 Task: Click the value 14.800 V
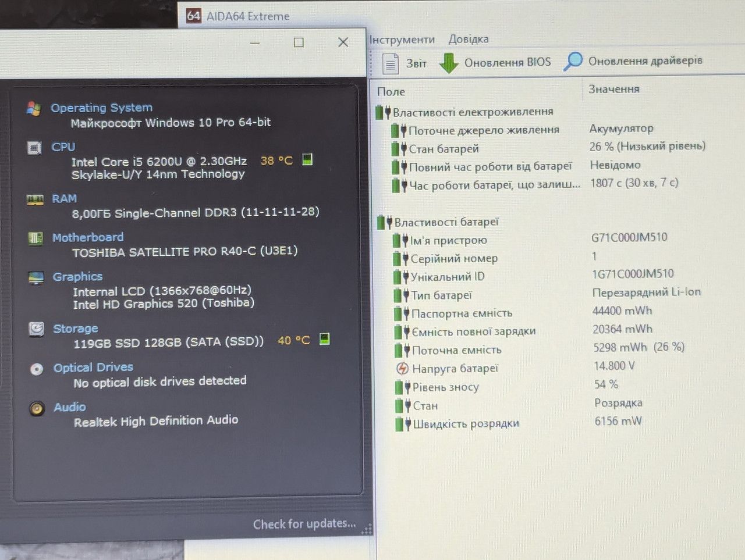coord(615,366)
